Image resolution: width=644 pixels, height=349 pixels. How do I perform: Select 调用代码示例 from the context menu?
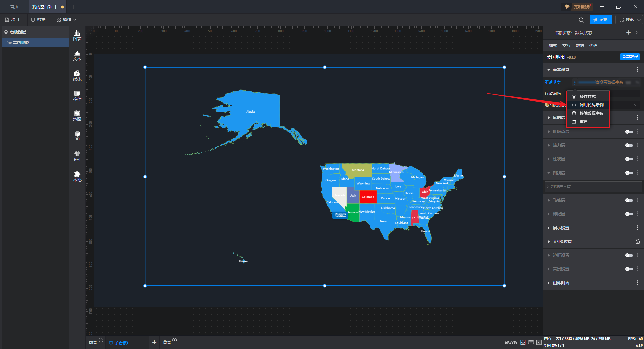coord(591,105)
